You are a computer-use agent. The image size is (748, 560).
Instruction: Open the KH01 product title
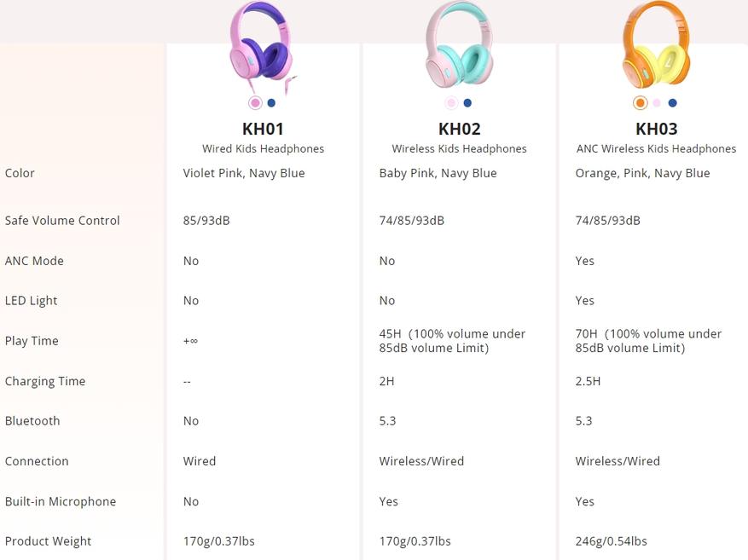tap(263, 130)
